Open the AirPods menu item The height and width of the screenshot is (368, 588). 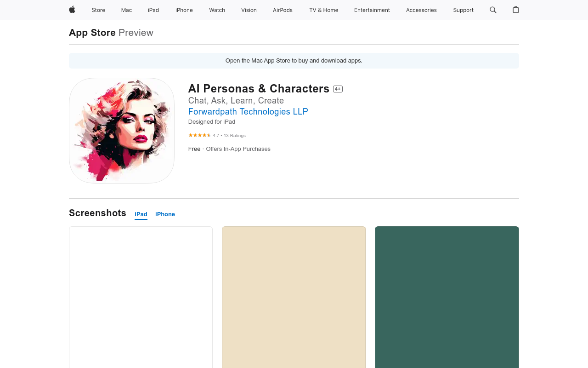click(x=283, y=10)
